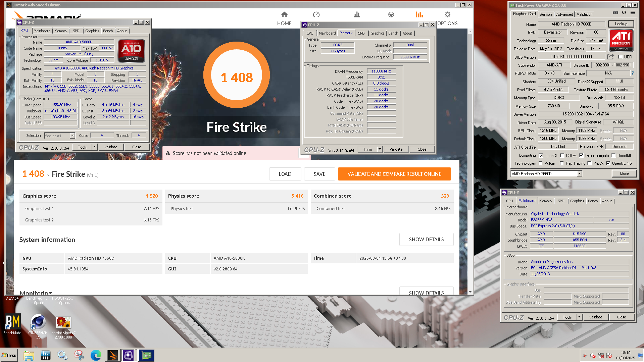Toggle OpenGL 4.5 checkbox
644x362 pixels.
point(608,163)
